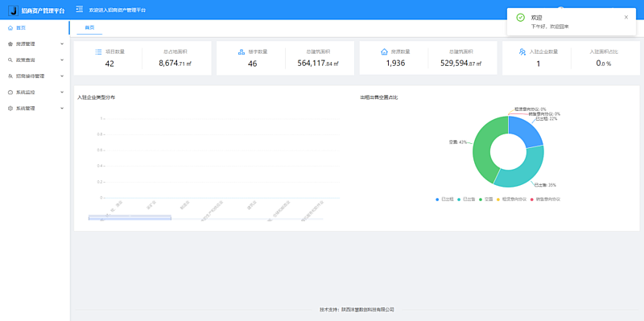Toggle the 已出租 legend item
Screen dimensions: 644x321
[444, 199]
